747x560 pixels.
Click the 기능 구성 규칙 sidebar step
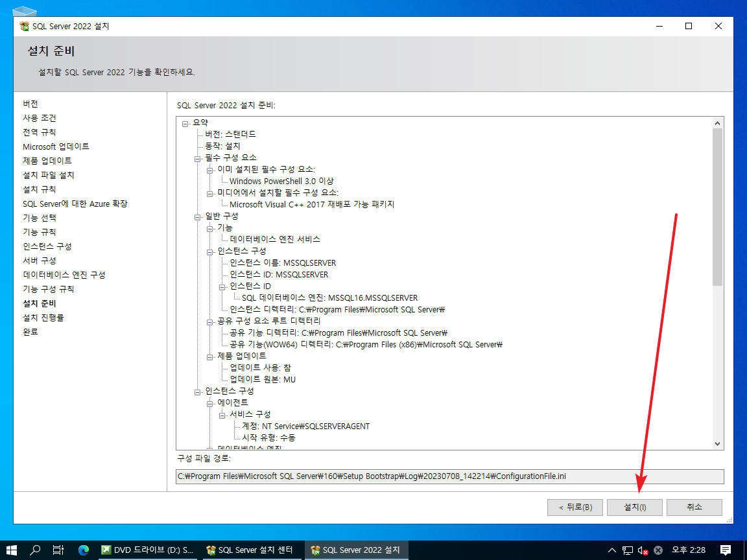49,290
